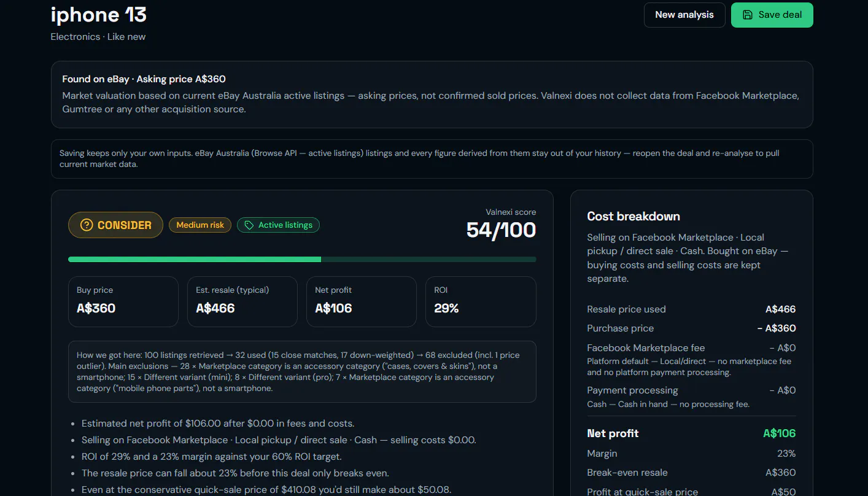The width and height of the screenshot is (868, 496).
Task: Select the ROI 29% card
Action: click(x=481, y=301)
